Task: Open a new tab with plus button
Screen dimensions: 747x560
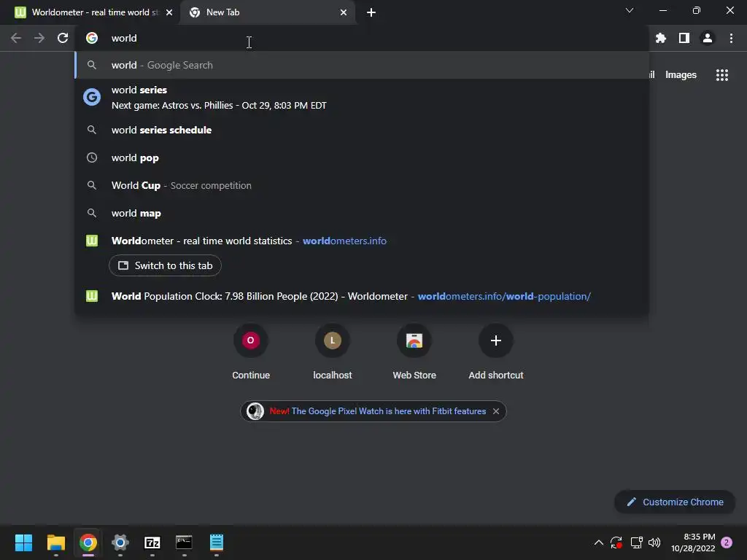Action: pos(371,12)
